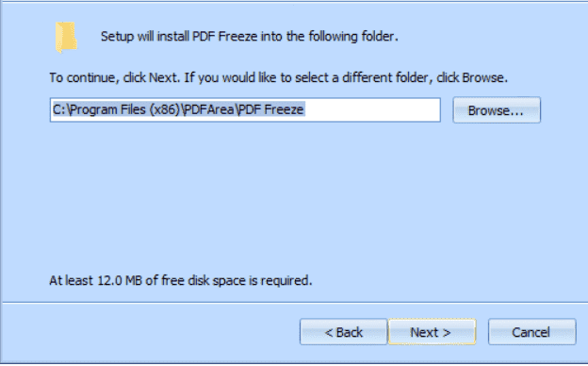
Task: Click the 'C:' drive part of the path
Action: click(x=59, y=109)
